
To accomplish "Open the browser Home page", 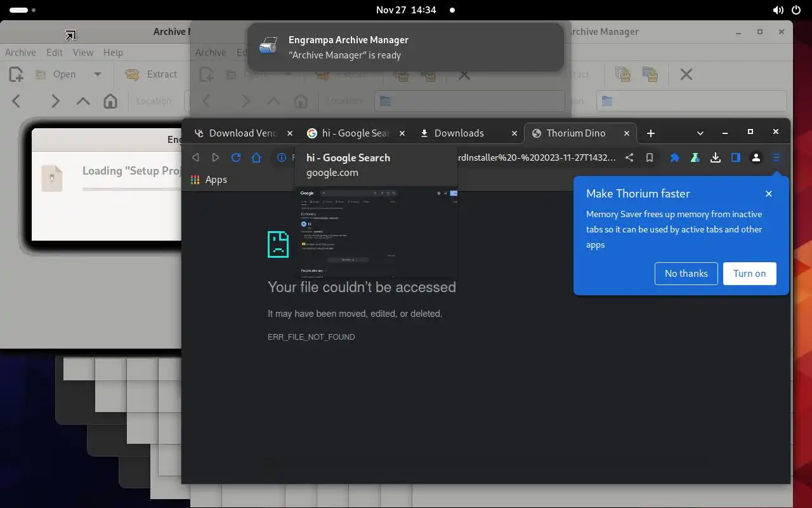I will [x=256, y=157].
